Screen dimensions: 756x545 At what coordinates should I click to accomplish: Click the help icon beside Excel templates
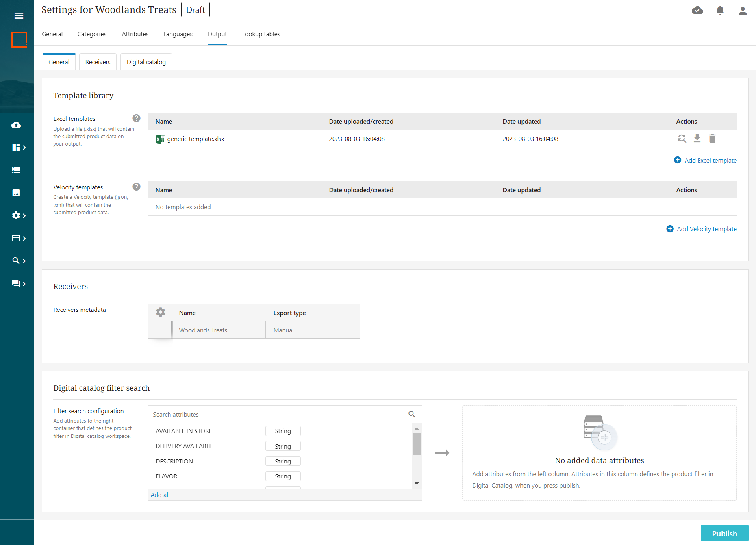coord(136,118)
